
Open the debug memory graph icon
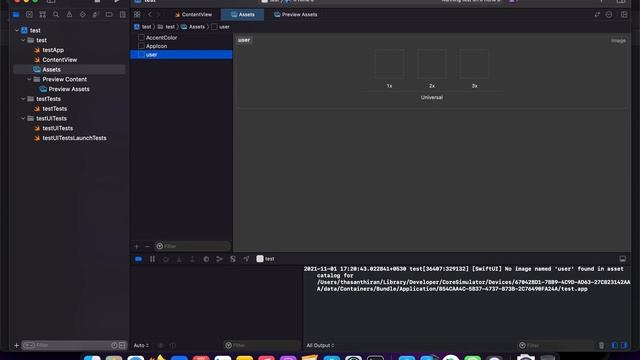(x=220, y=259)
